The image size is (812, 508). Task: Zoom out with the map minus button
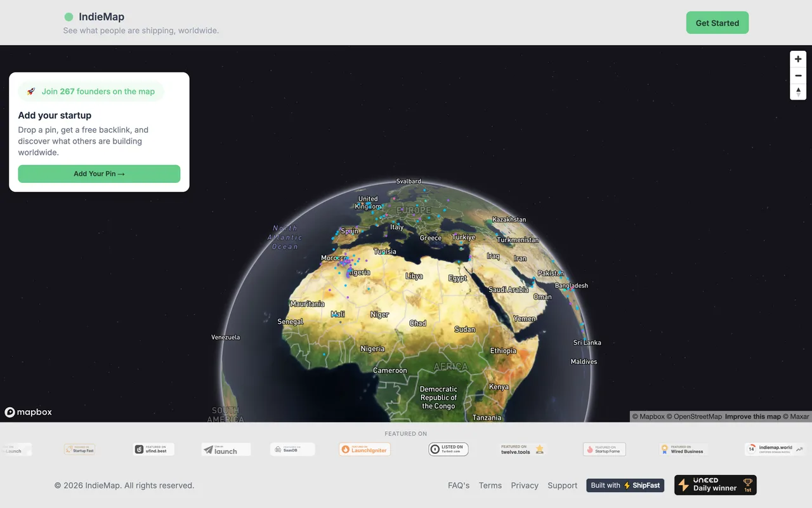tap(798, 76)
